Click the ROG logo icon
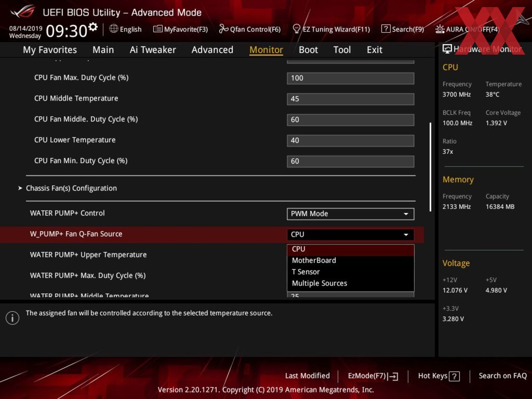Viewport: 532px width, 399px height. [x=23, y=12]
